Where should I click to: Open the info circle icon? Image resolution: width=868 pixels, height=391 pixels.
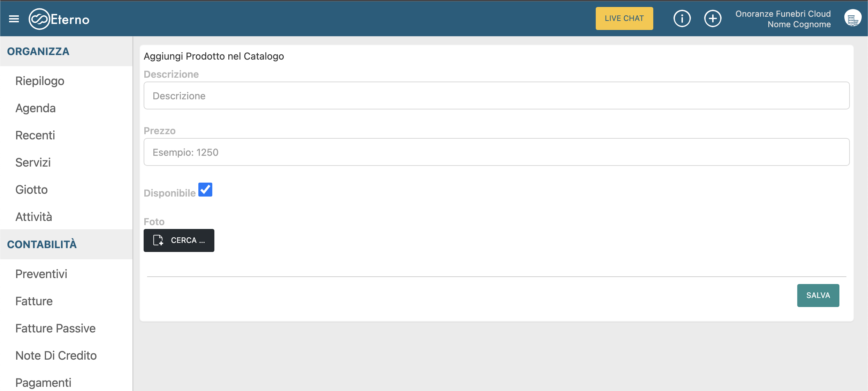pos(682,18)
